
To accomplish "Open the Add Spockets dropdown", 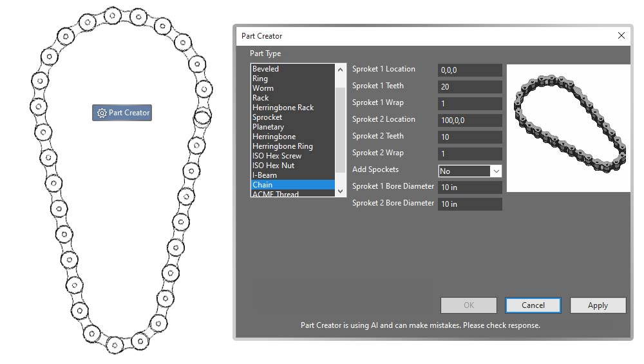I will (x=496, y=171).
